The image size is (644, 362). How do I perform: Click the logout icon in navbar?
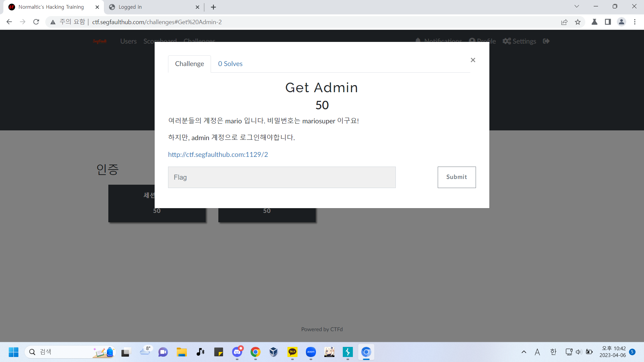pyautogui.click(x=546, y=41)
